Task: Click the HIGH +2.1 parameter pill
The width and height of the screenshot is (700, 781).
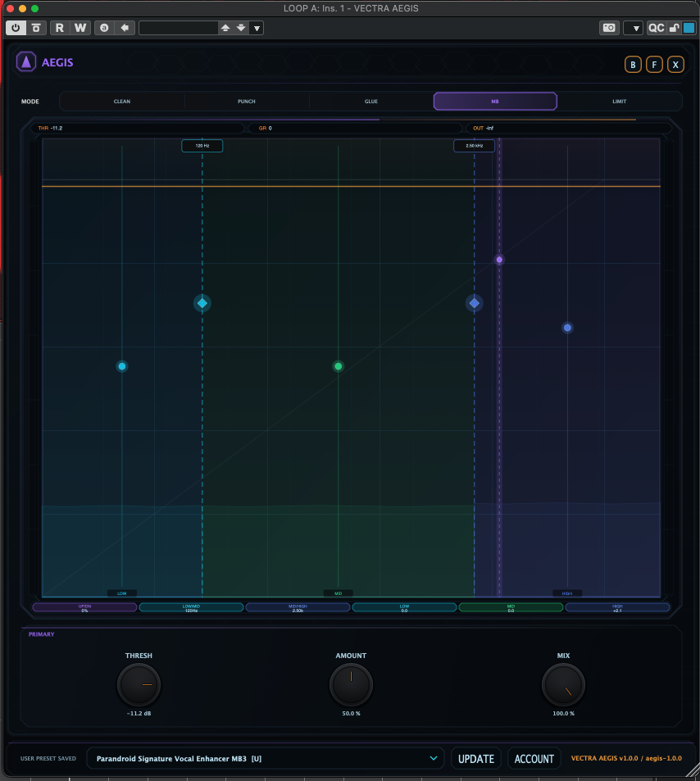Action: pos(618,607)
